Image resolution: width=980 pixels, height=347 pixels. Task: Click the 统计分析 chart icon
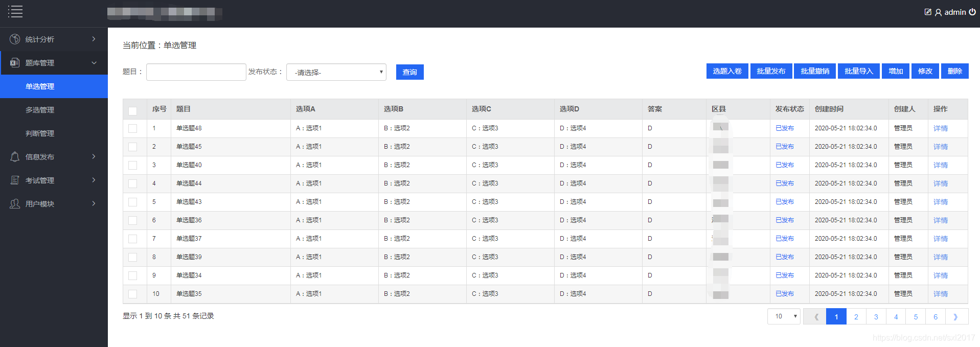[15, 39]
